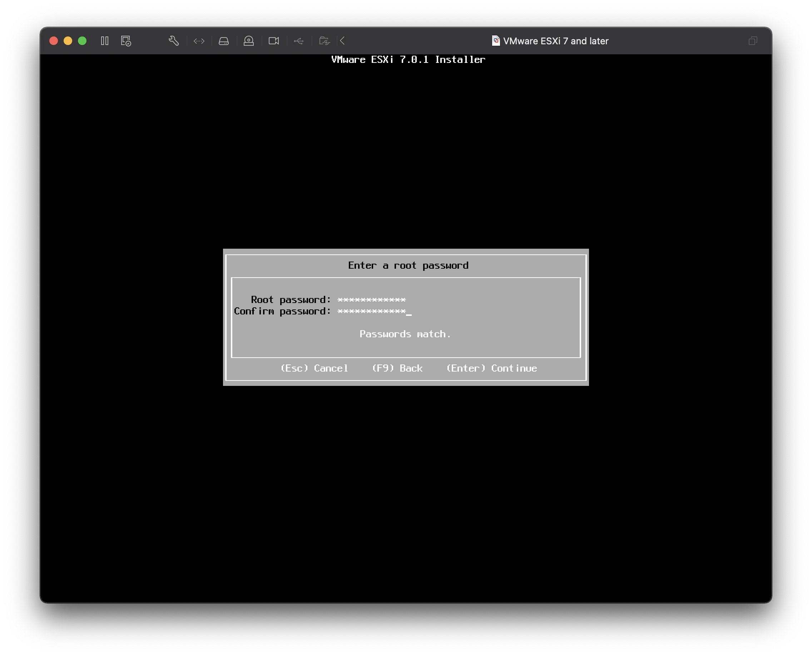Pause the virtual machine
This screenshot has height=656, width=812.
(105, 41)
